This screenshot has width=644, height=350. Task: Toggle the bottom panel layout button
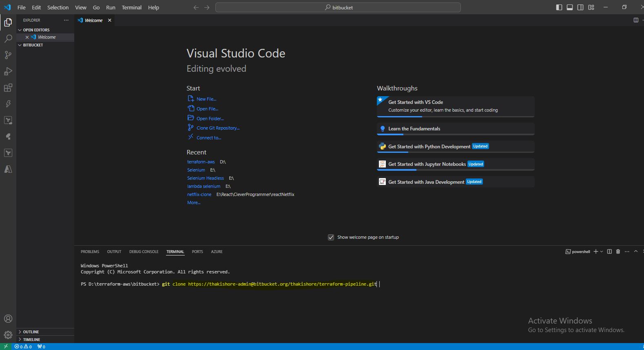[x=570, y=7]
